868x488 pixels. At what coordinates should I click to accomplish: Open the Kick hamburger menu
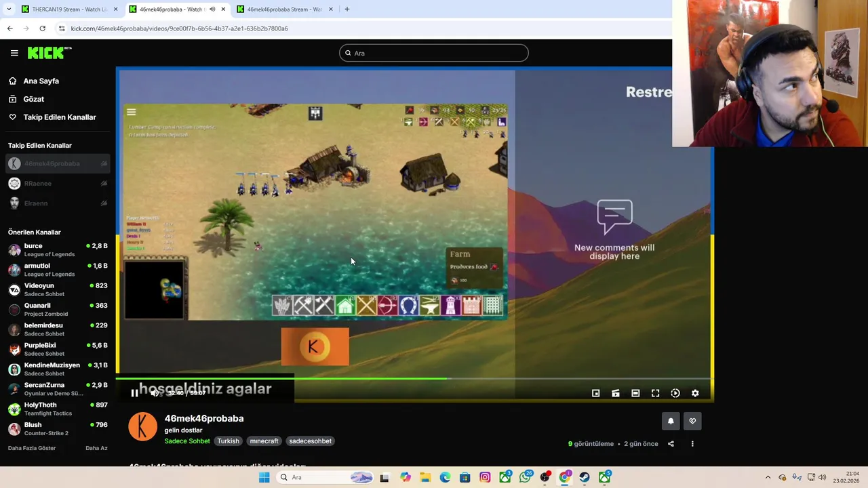14,53
